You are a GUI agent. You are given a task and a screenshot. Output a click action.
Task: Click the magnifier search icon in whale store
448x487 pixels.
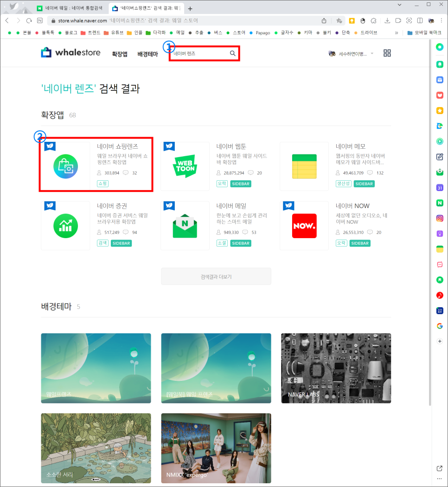tap(232, 53)
